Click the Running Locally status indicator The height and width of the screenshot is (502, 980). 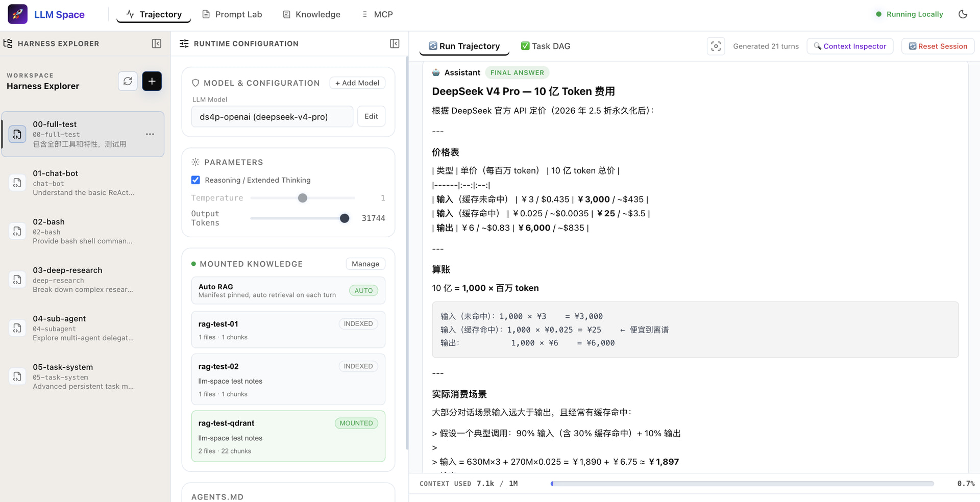[x=910, y=14]
